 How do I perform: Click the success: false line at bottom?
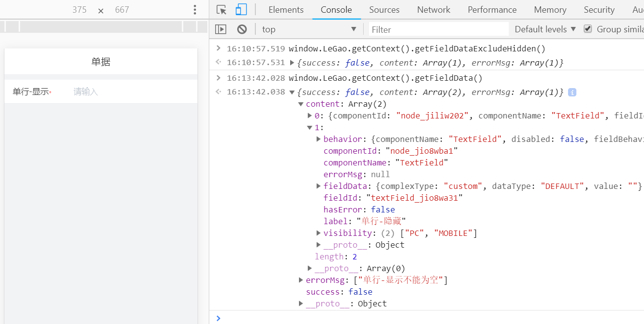tap(339, 292)
